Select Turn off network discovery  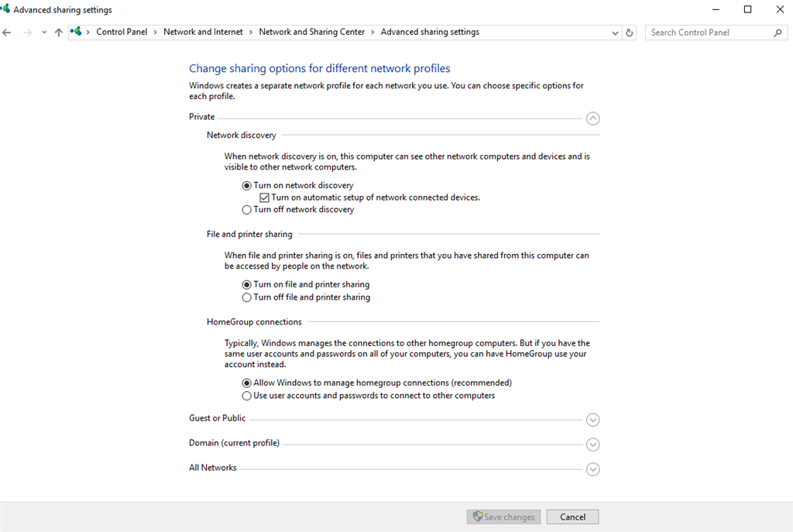[x=247, y=209]
